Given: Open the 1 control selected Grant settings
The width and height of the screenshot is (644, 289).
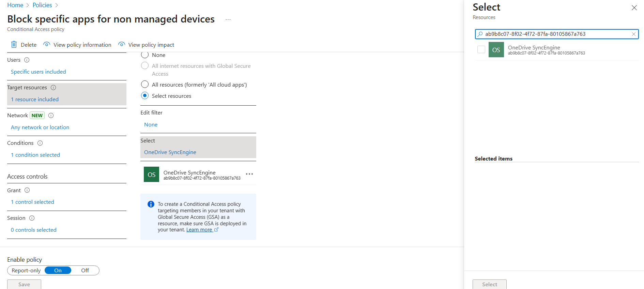Looking at the screenshot, I should 32,202.
